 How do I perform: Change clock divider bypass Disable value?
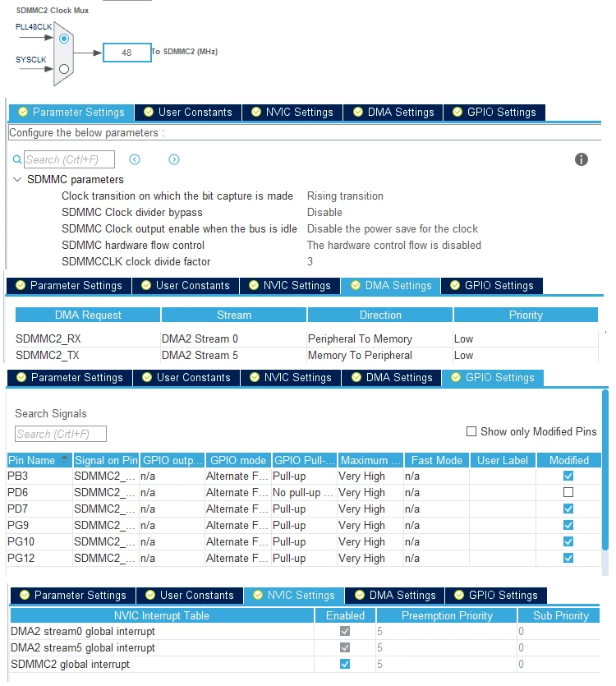(324, 213)
